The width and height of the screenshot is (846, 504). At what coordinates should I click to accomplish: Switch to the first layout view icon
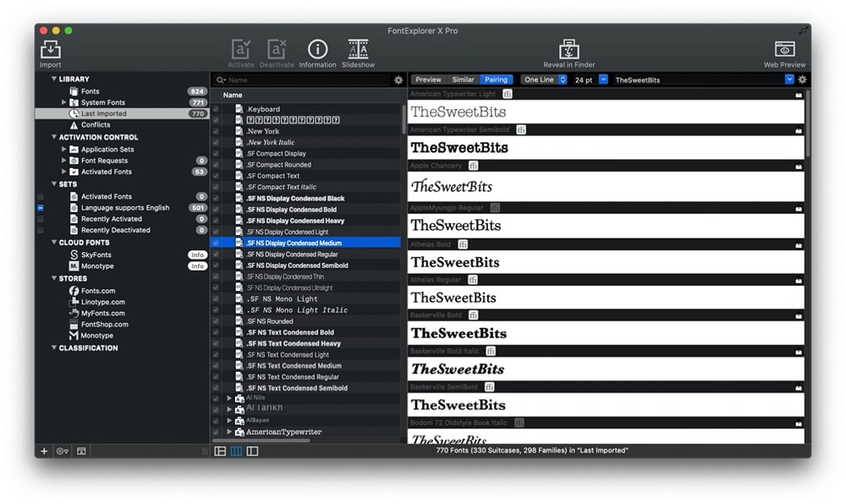click(220, 452)
